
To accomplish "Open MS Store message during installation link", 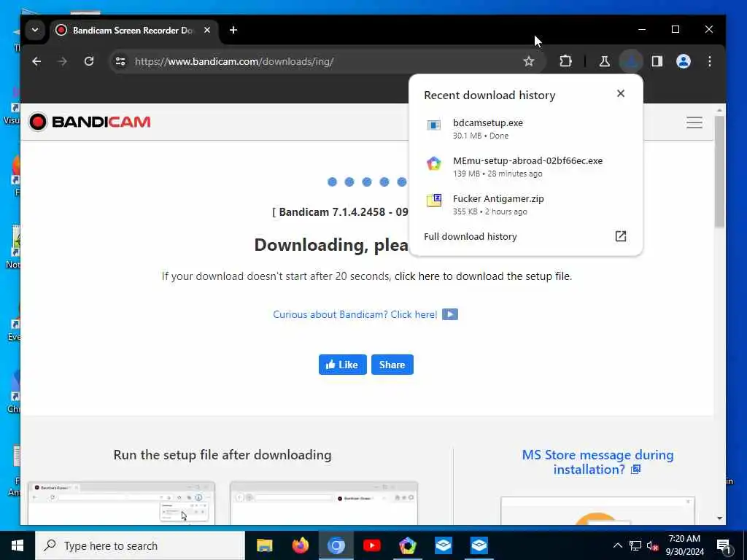I will point(597,462).
